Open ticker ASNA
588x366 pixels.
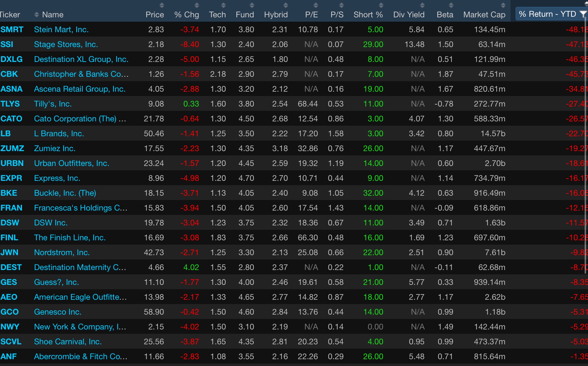(x=11, y=89)
